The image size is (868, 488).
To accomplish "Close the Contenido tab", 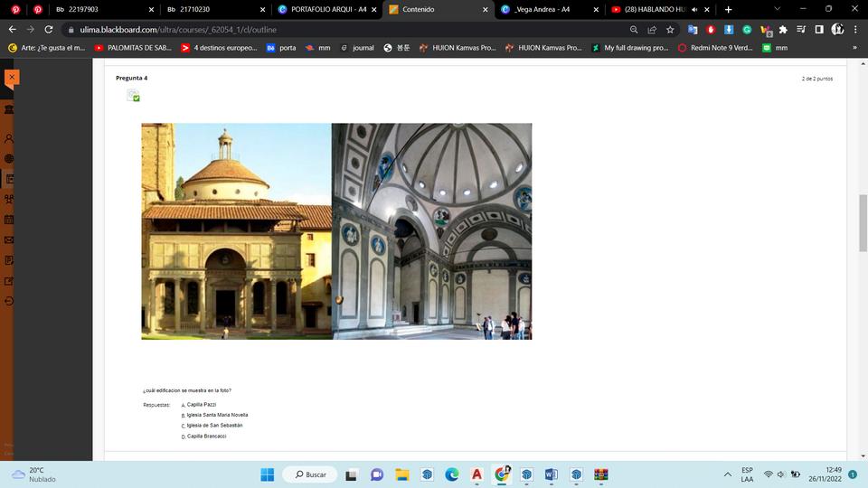I will click(485, 9).
